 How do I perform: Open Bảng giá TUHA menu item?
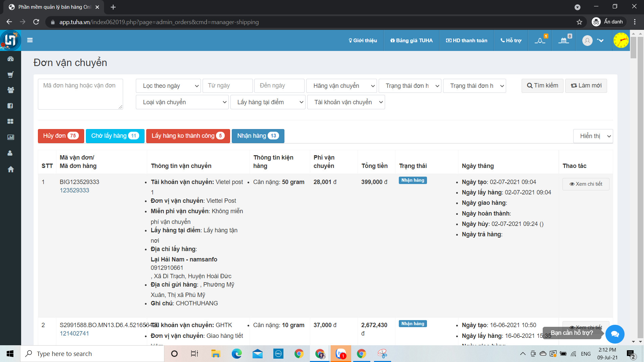coord(411,41)
